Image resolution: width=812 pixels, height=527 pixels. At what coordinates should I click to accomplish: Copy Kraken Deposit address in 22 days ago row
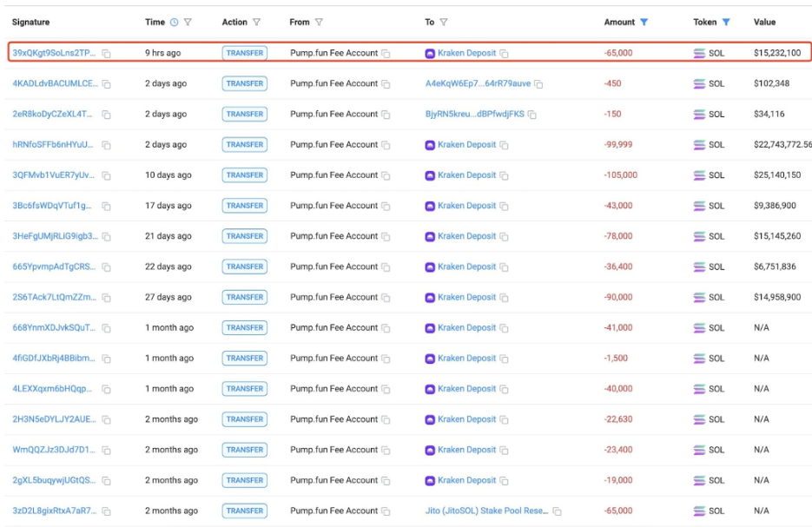coord(504,267)
